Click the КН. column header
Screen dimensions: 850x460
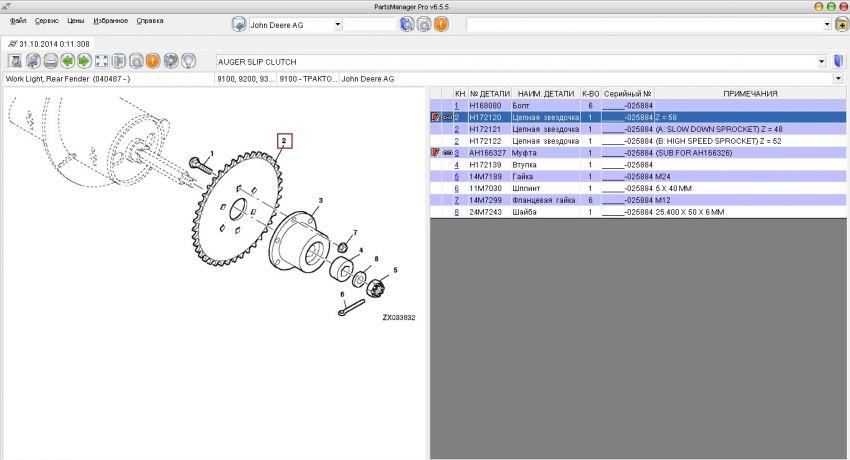tap(461, 93)
